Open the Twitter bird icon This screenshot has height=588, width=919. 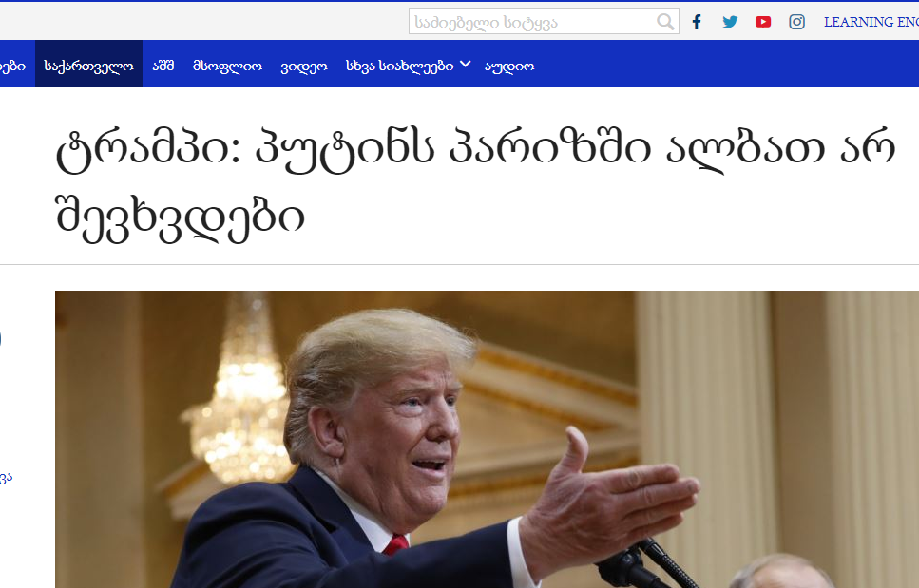[x=730, y=22]
